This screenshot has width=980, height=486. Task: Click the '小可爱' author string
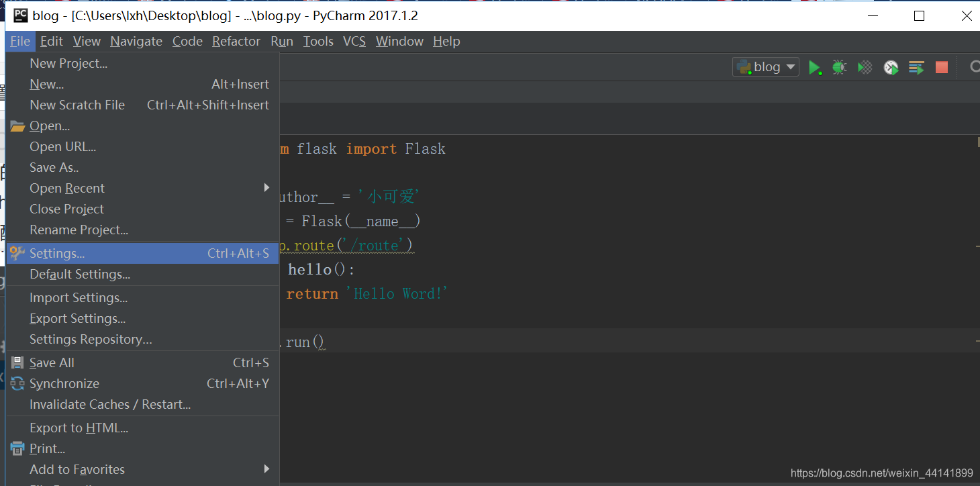(x=389, y=197)
